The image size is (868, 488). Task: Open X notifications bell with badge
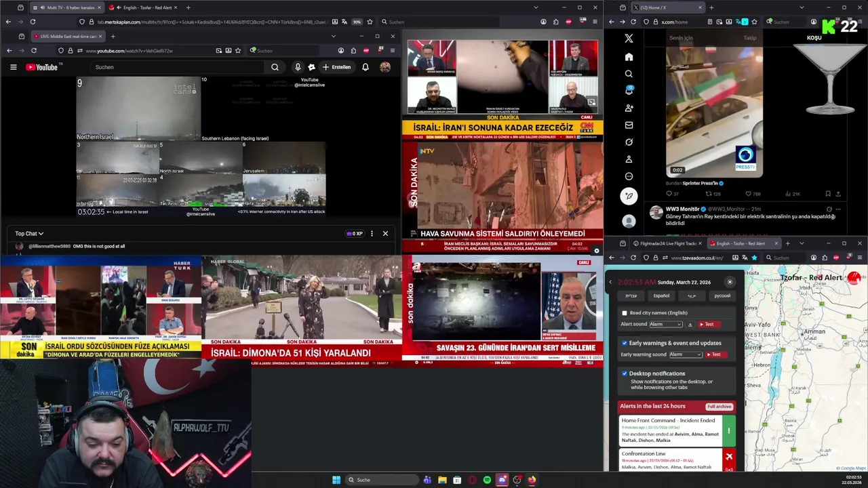pyautogui.click(x=629, y=91)
